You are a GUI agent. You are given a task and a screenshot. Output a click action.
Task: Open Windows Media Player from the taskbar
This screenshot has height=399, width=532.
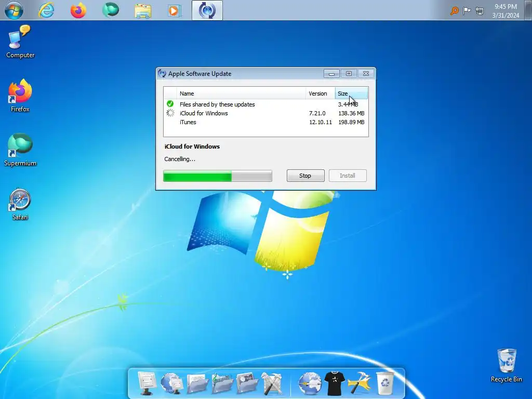[x=174, y=10]
